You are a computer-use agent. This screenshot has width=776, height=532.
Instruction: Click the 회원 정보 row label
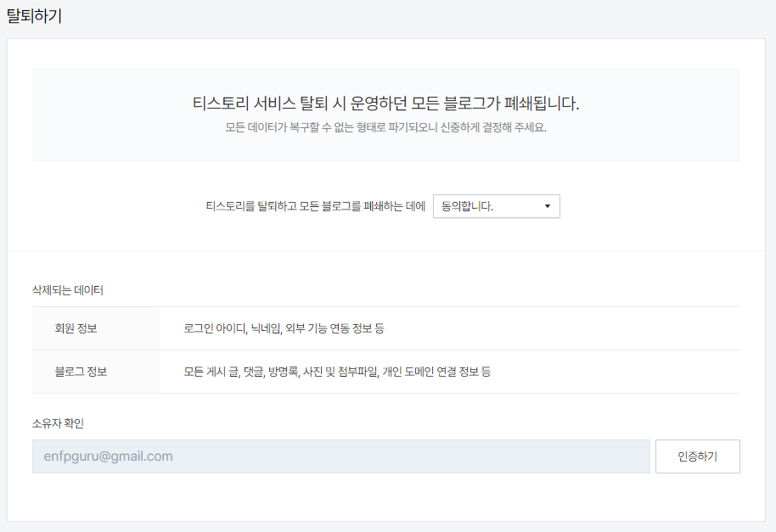pyautogui.click(x=76, y=328)
